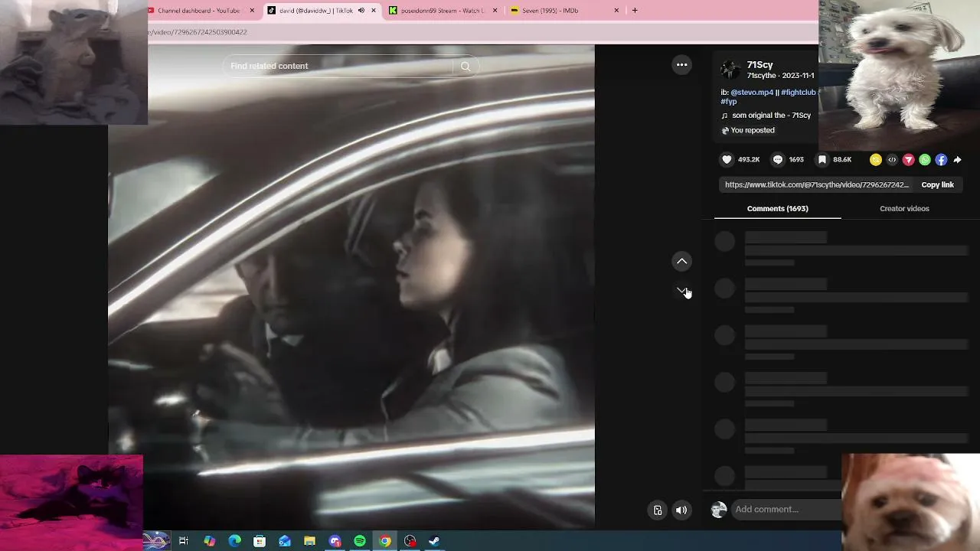The image size is (980, 551).
Task: Open Steam from the taskbar
Action: click(435, 541)
